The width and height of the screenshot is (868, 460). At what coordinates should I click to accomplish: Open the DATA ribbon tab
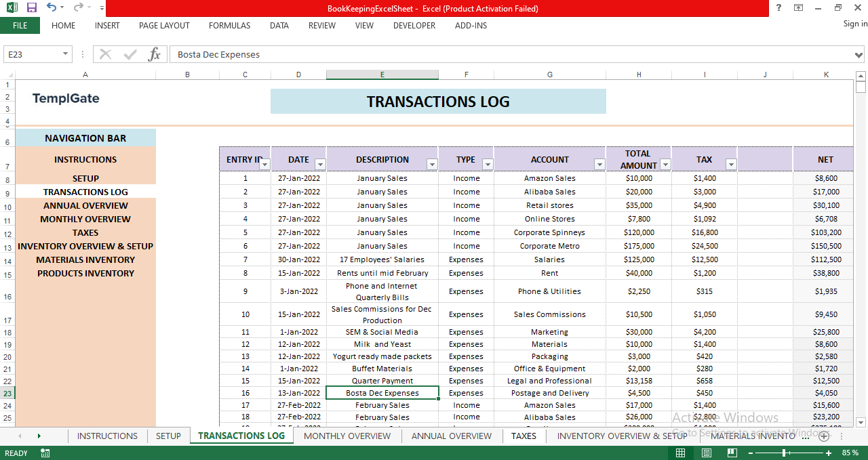(279, 26)
